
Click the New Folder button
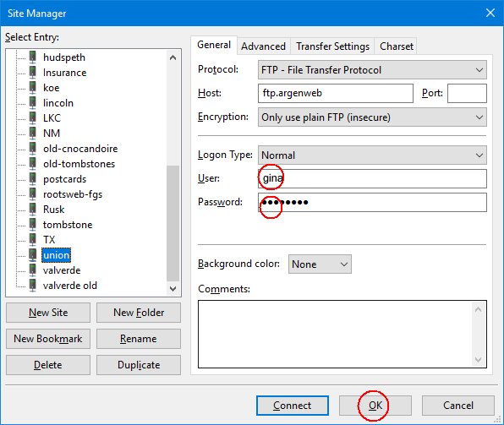tap(139, 313)
